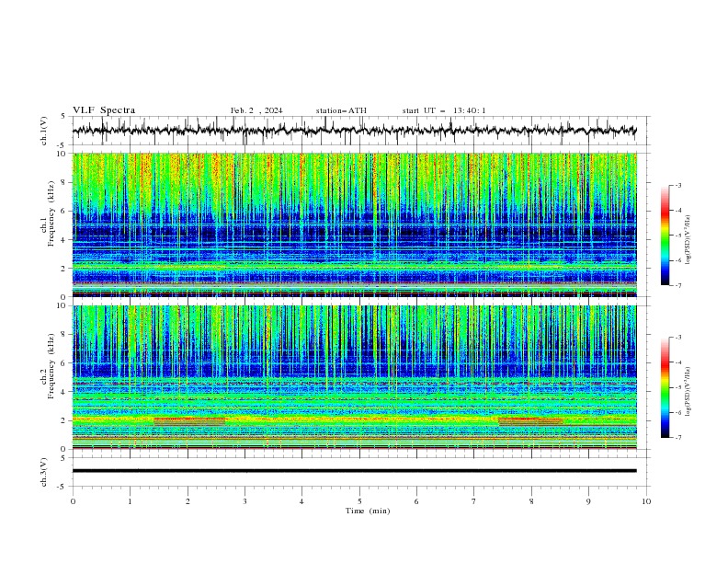Click the "4" kHz tick on ch.2 frequency axis
The image size is (728, 563).
[x=63, y=392]
